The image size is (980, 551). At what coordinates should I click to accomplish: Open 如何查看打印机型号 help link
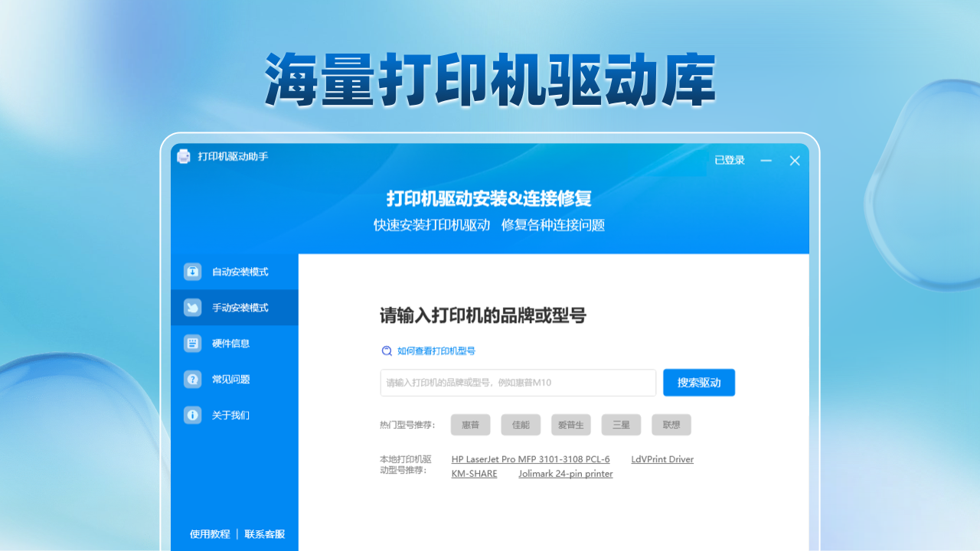436,351
